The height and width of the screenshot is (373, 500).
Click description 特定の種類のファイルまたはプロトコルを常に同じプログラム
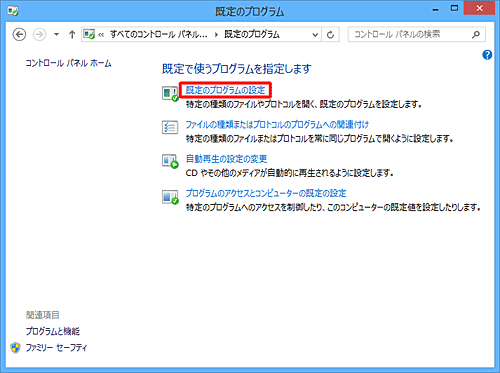[x=319, y=139]
